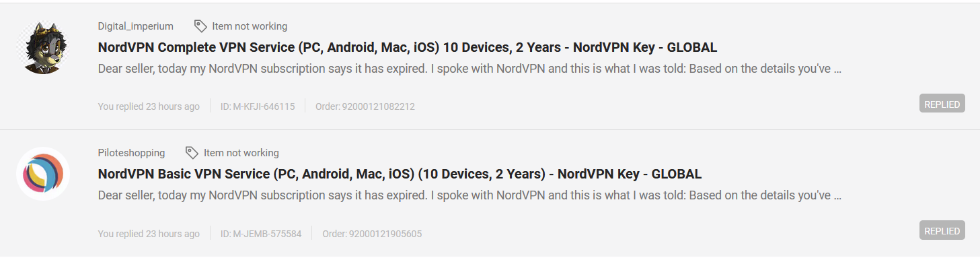Open Digital_imperium wolf avatar
Image resolution: width=980 pixels, height=258 pixels.
tap(43, 47)
